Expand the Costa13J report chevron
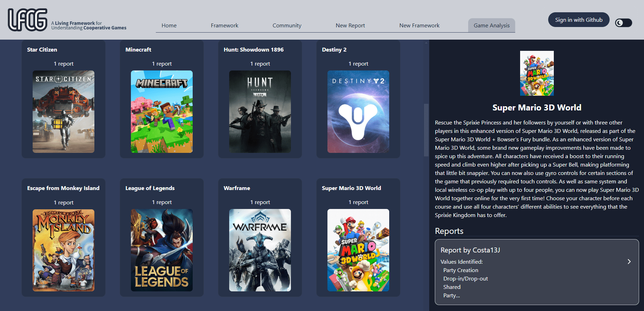644x311 pixels. tap(629, 262)
